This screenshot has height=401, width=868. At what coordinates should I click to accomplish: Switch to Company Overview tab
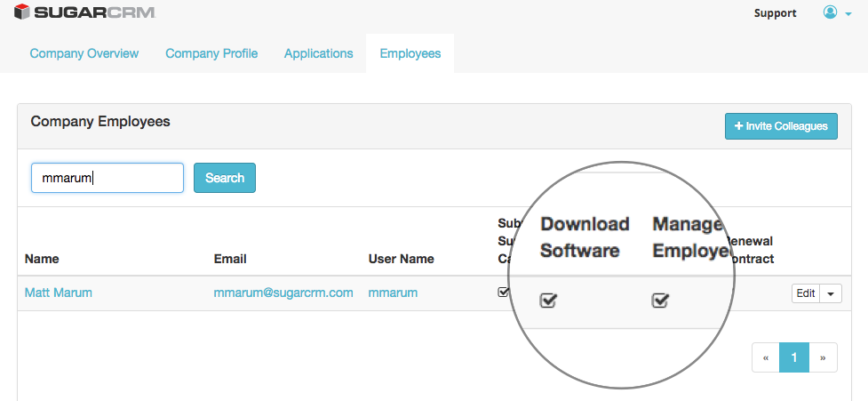point(84,53)
